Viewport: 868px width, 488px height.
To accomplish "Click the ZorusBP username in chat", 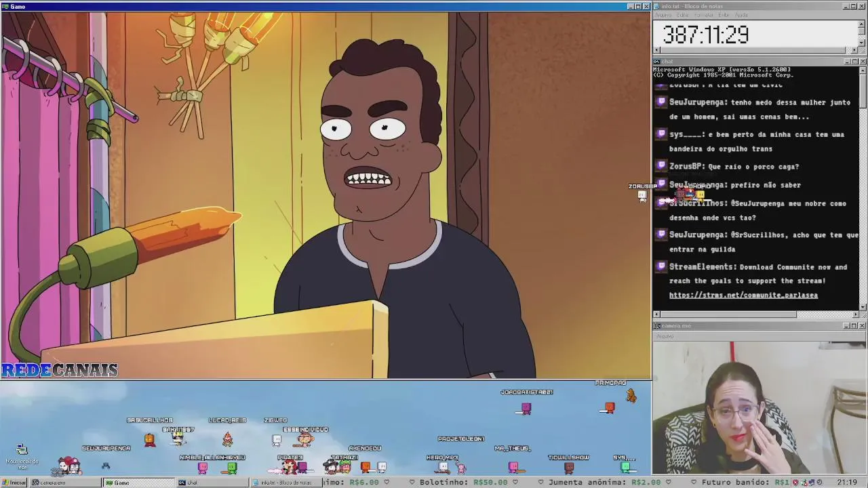I will point(686,167).
